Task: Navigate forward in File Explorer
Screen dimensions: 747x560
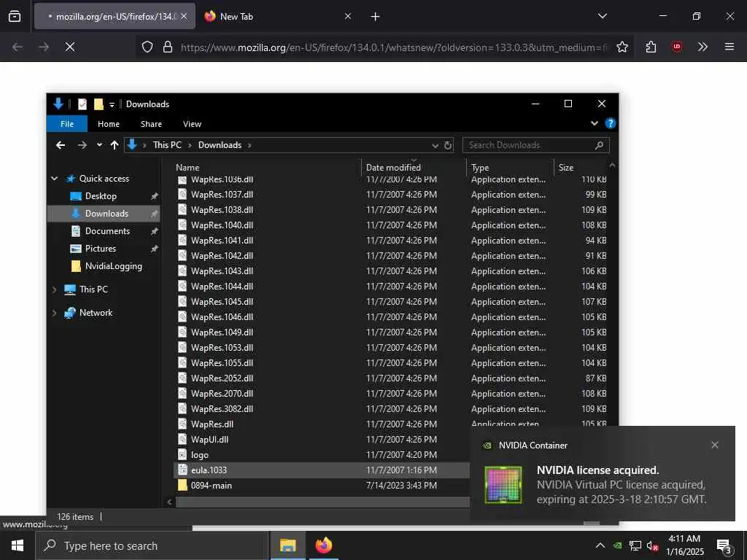Action: pos(82,145)
